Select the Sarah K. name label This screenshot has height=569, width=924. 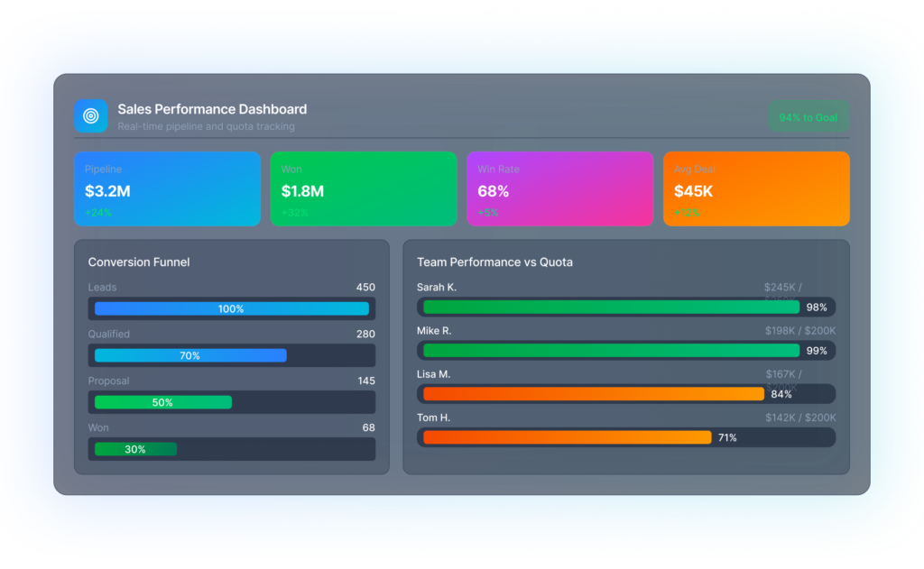437,288
